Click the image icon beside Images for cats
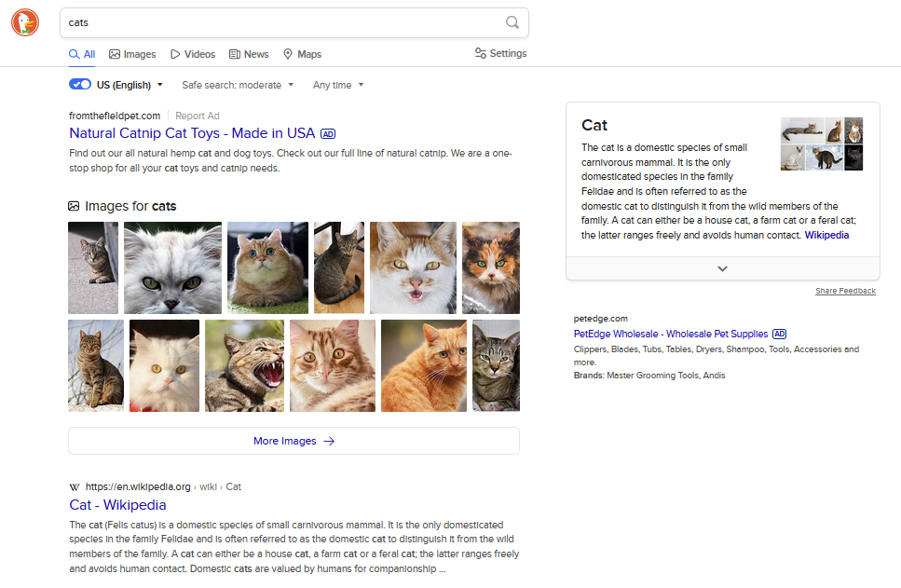 coord(74,206)
